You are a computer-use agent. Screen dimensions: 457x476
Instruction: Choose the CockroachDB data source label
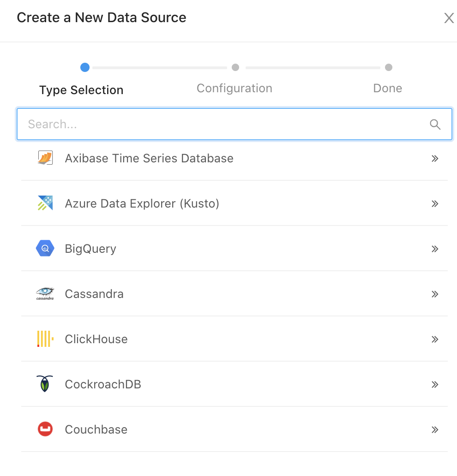pos(103,384)
